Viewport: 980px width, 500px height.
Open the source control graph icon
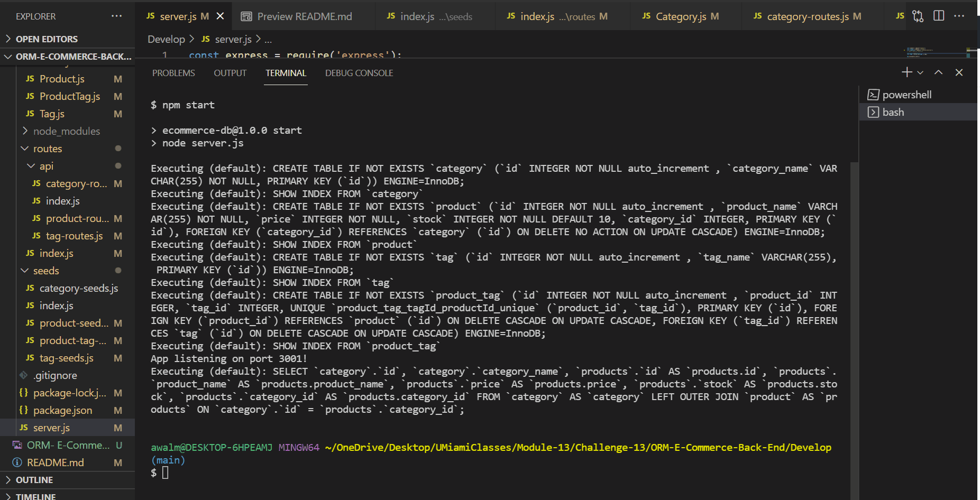(x=918, y=15)
